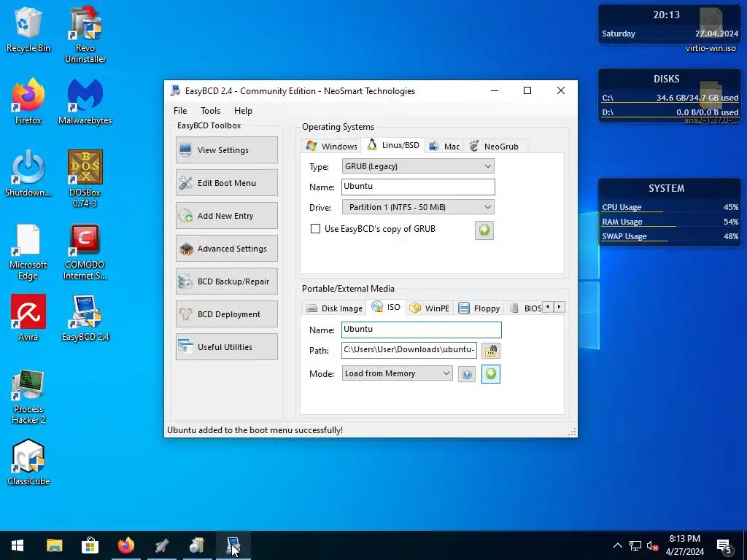The width and height of the screenshot is (747, 560).
Task: Select the Recycle Bin desktop icon
Action: (x=28, y=29)
